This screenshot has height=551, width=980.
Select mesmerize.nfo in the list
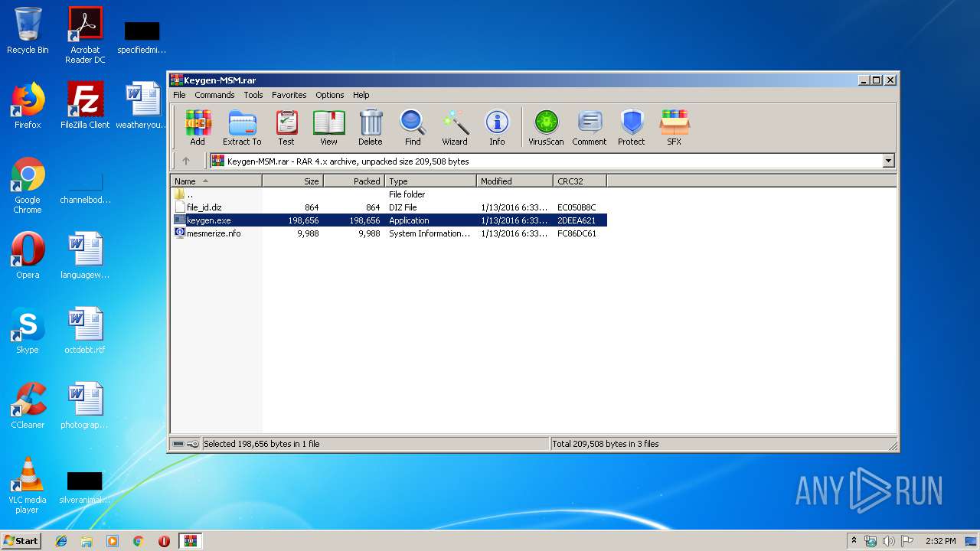[x=389, y=233]
